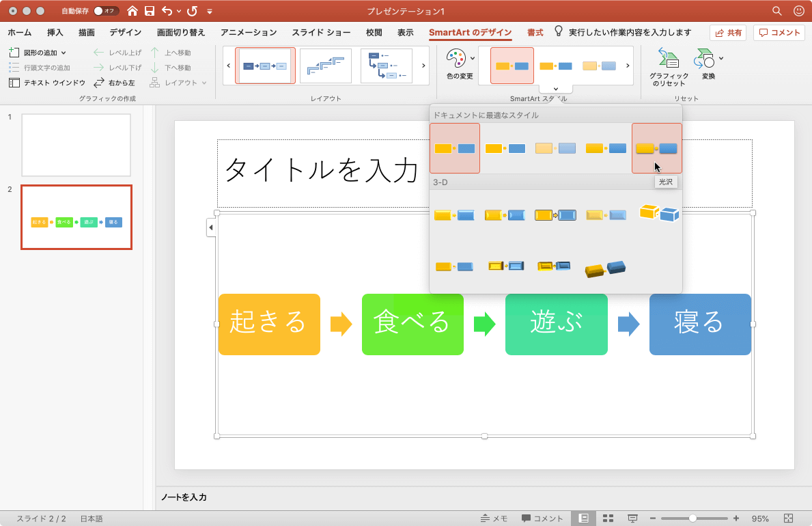This screenshot has height=526, width=812.
Task: Save the presentation with the floppy icon
Action: pos(149,11)
